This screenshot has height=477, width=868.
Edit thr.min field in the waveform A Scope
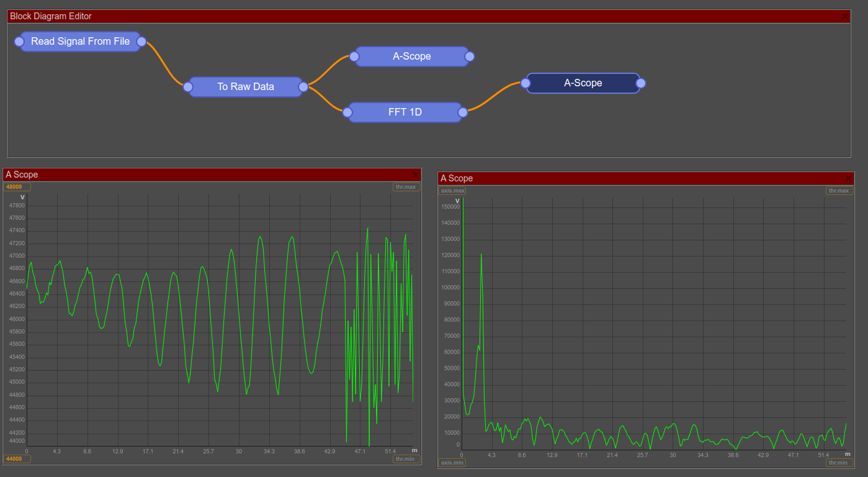pos(406,459)
